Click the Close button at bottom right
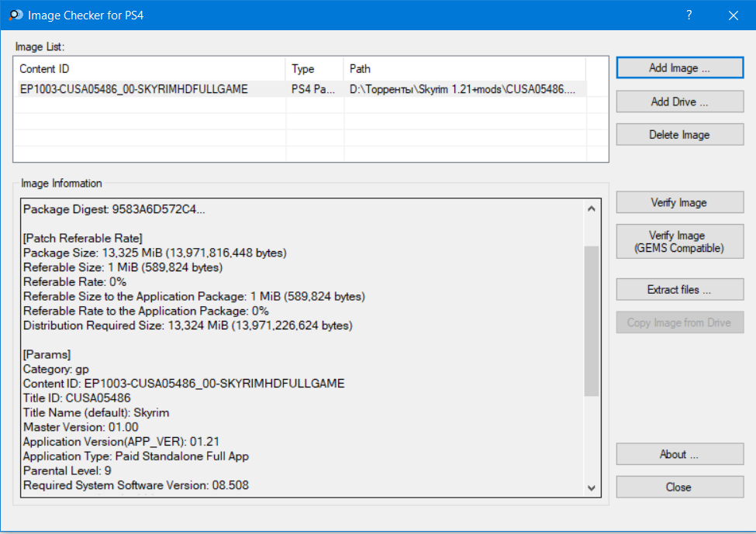This screenshot has height=534, width=756. coord(680,487)
